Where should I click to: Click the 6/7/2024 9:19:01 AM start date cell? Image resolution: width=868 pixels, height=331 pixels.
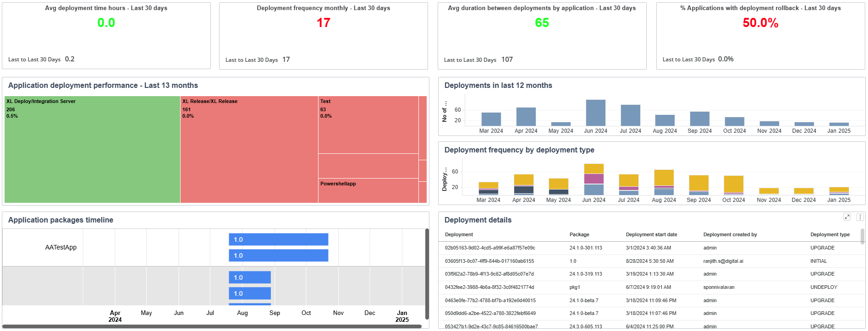pos(648,287)
